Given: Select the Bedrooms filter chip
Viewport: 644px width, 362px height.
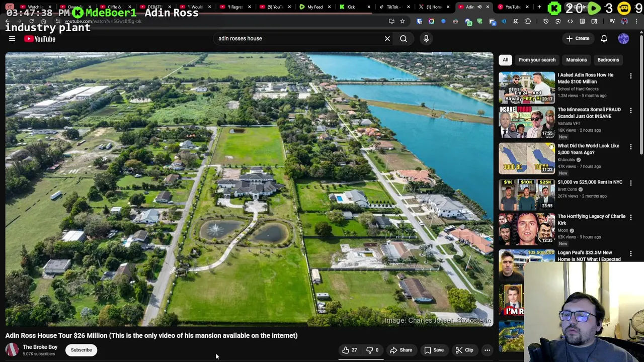Looking at the screenshot, I should point(608,60).
